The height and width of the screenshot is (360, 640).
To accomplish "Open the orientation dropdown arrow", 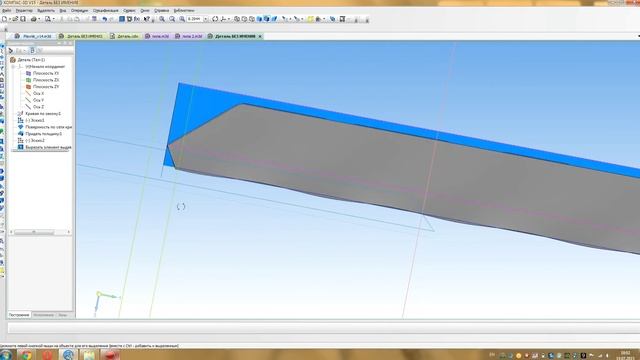I will tap(229, 19).
